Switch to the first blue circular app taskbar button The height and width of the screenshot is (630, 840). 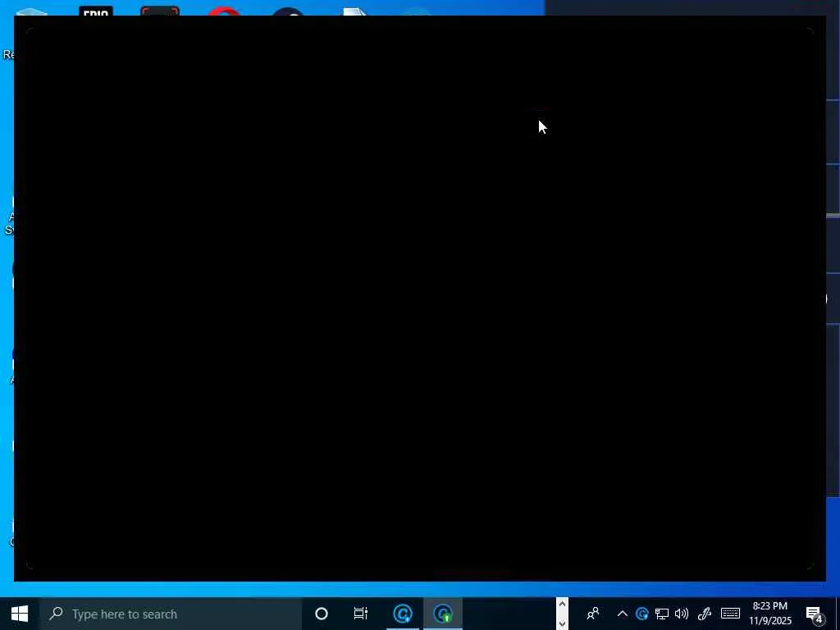(403, 614)
